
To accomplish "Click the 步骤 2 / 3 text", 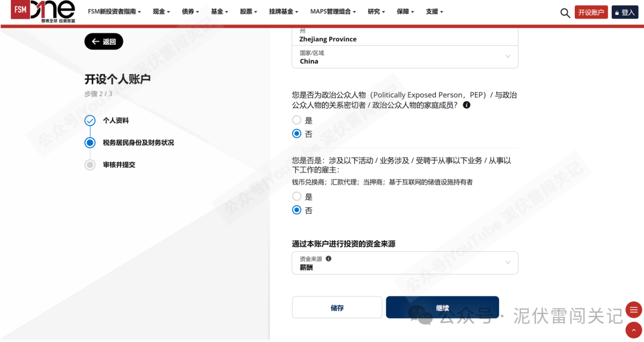I will click(x=98, y=94).
